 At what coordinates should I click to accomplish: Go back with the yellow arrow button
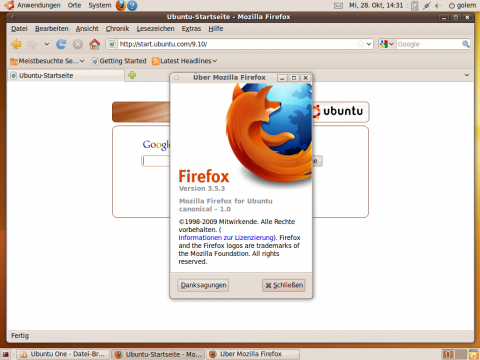pyautogui.click(x=16, y=44)
